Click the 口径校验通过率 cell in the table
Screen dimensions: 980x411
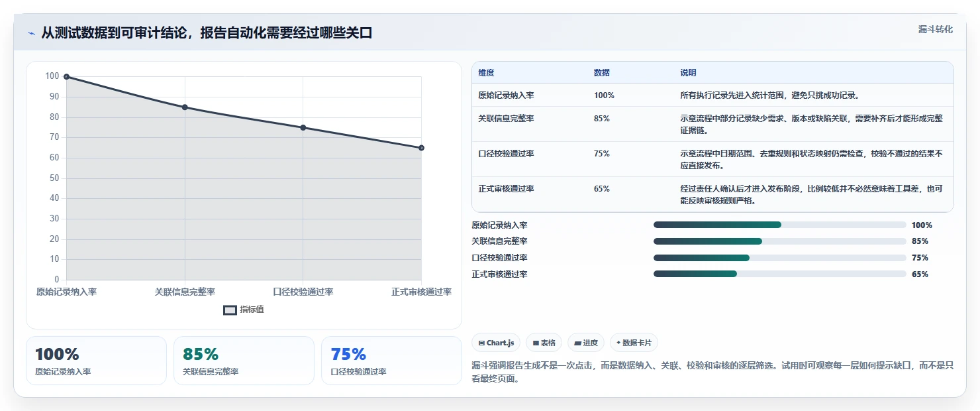(x=506, y=154)
